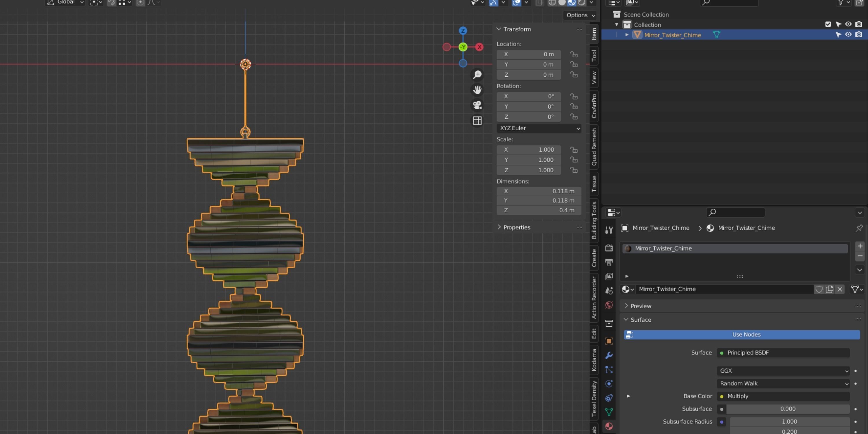Switch orthographic/perspective with the grid icon

pos(477,121)
